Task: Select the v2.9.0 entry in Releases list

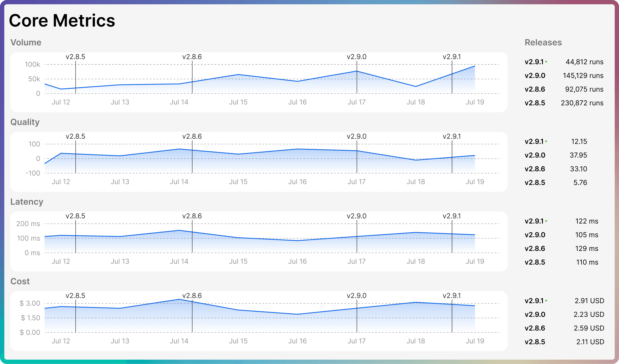Action: pyautogui.click(x=535, y=75)
